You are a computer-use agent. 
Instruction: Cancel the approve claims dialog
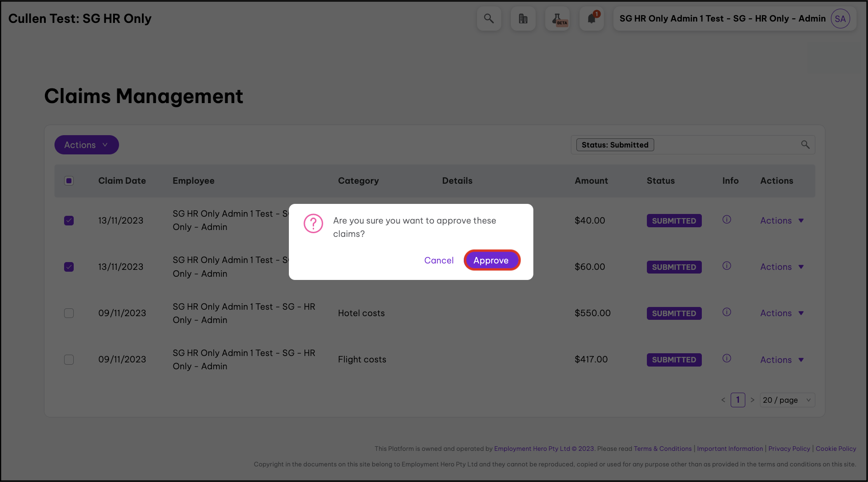(439, 260)
